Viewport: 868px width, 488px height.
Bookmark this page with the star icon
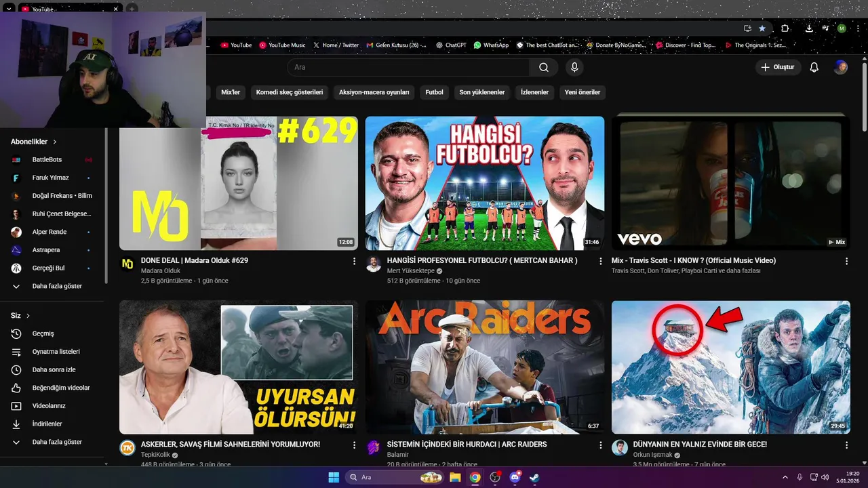coord(762,28)
